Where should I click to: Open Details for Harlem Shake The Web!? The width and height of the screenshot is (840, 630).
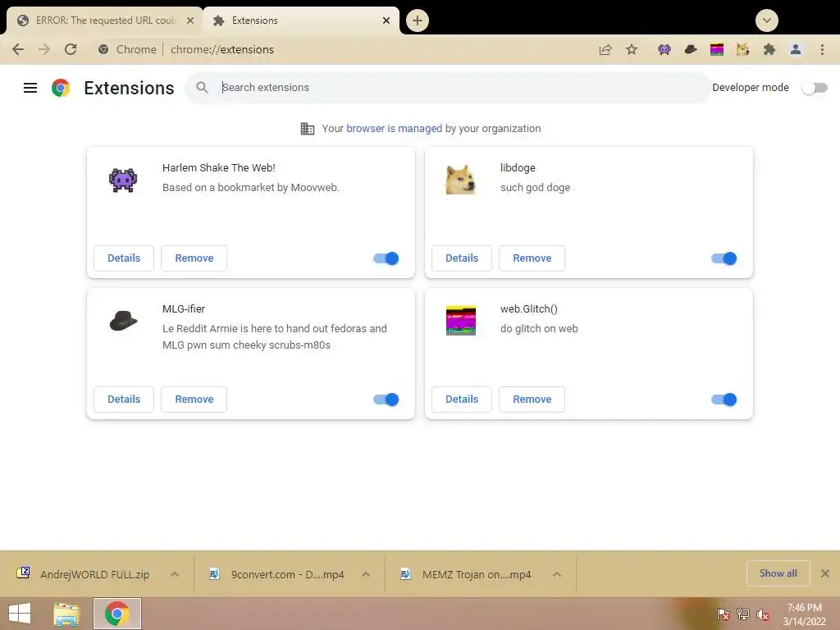[124, 258]
